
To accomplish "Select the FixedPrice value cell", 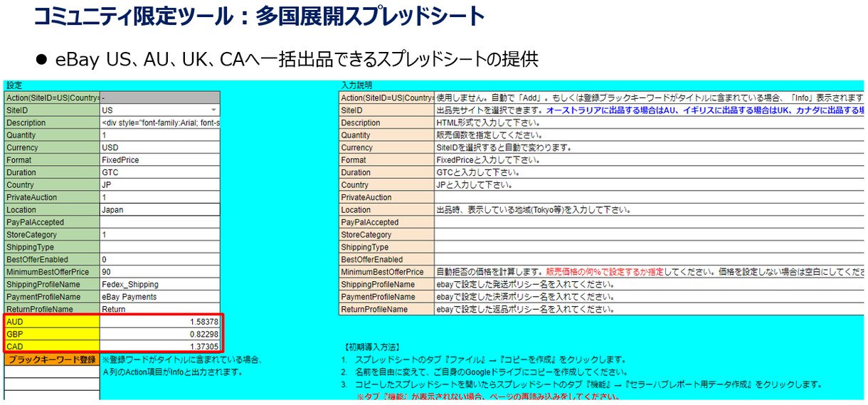I will 160,160.
